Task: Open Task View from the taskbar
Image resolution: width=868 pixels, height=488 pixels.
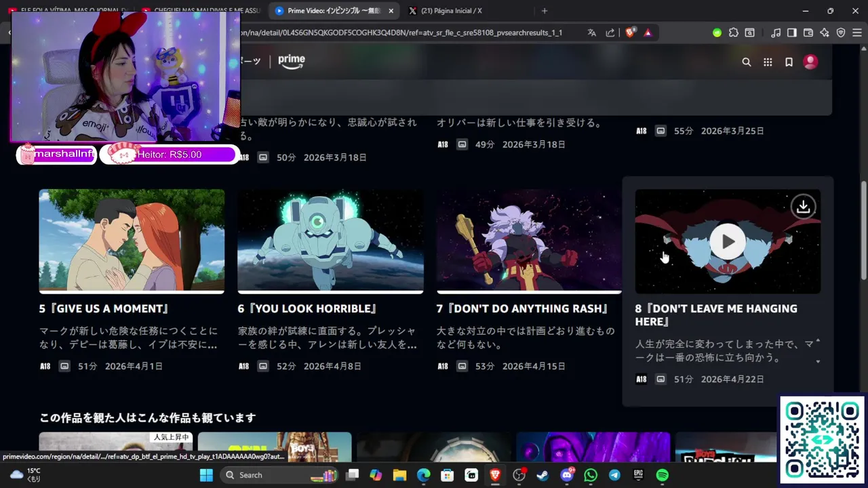Action: point(352,475)
